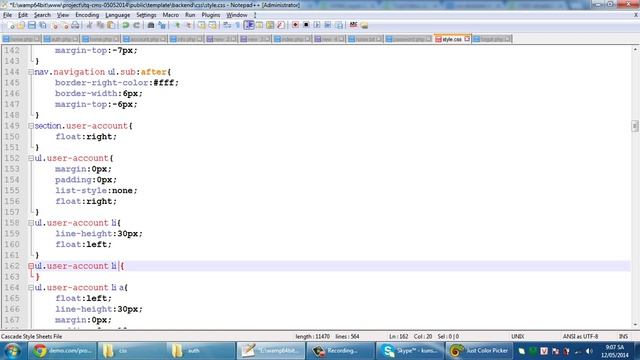640x360 pixels.
Task: Open the Edit menu
Action: click(23, 15)
